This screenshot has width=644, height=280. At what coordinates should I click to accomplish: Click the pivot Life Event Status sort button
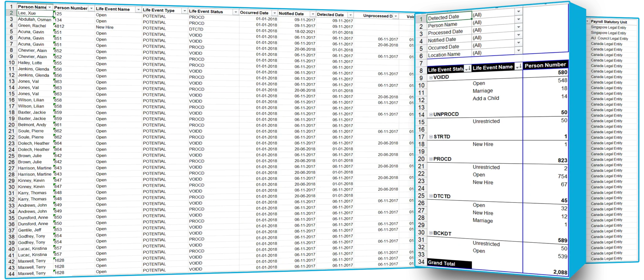[468, 68]
